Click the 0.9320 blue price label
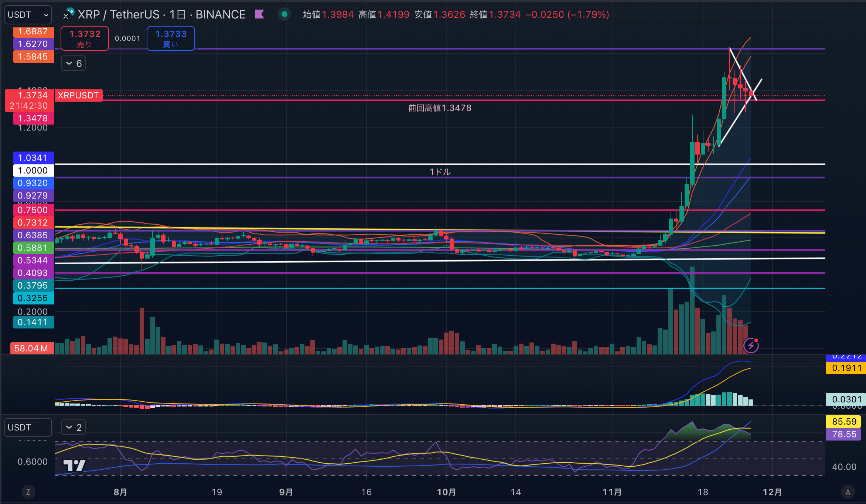This screenshot has height=504, width=866. tap(34, 183)
